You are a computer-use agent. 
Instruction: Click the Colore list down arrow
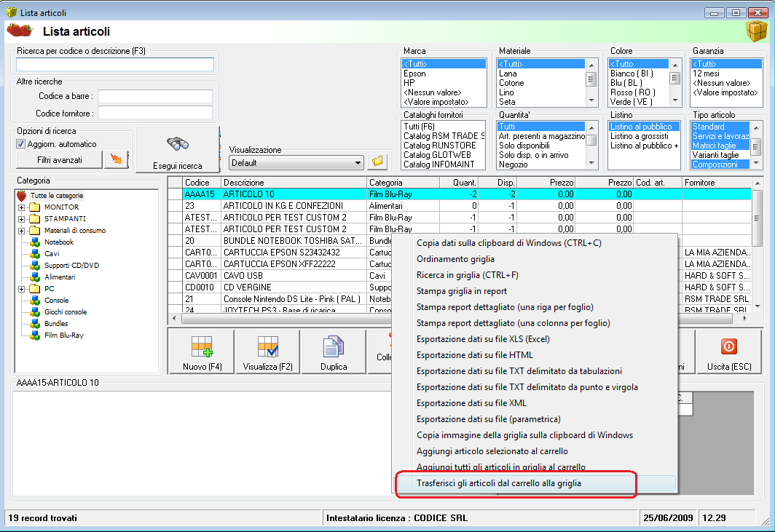coord(675,100)
